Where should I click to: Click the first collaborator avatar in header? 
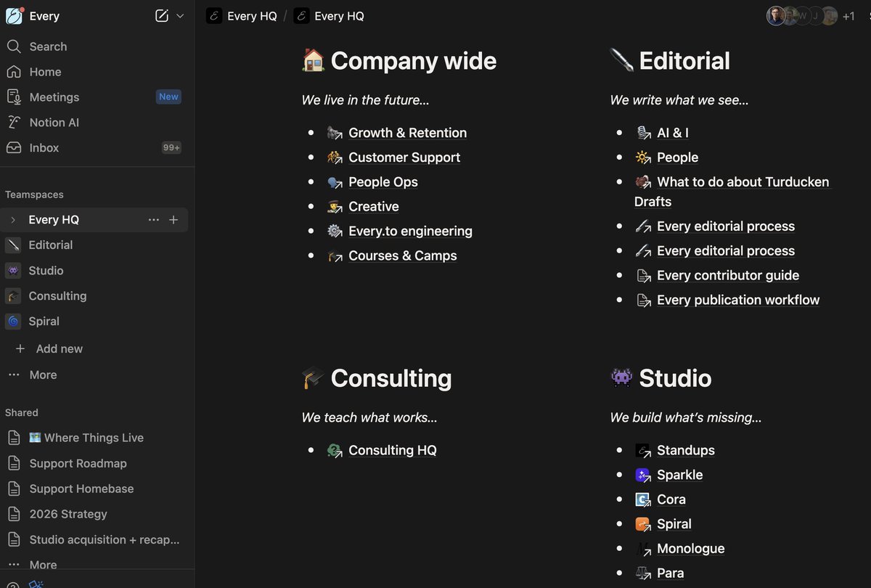point(776,16)
